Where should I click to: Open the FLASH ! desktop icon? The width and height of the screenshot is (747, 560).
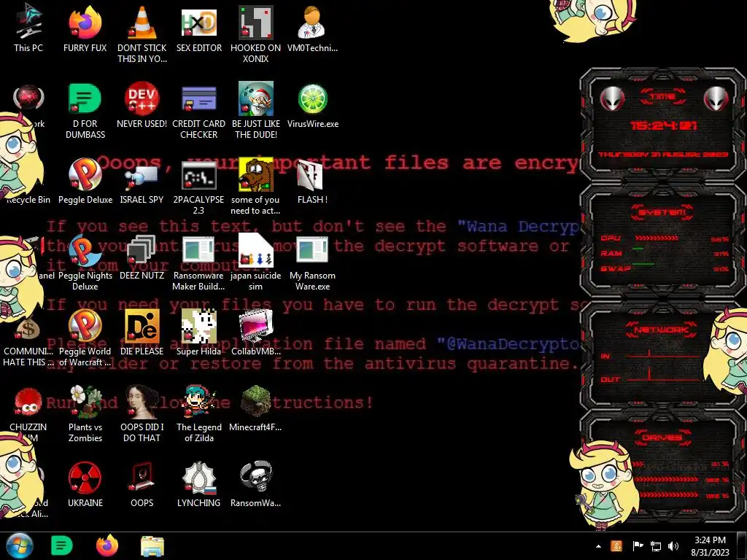click(x=312, y=181)
